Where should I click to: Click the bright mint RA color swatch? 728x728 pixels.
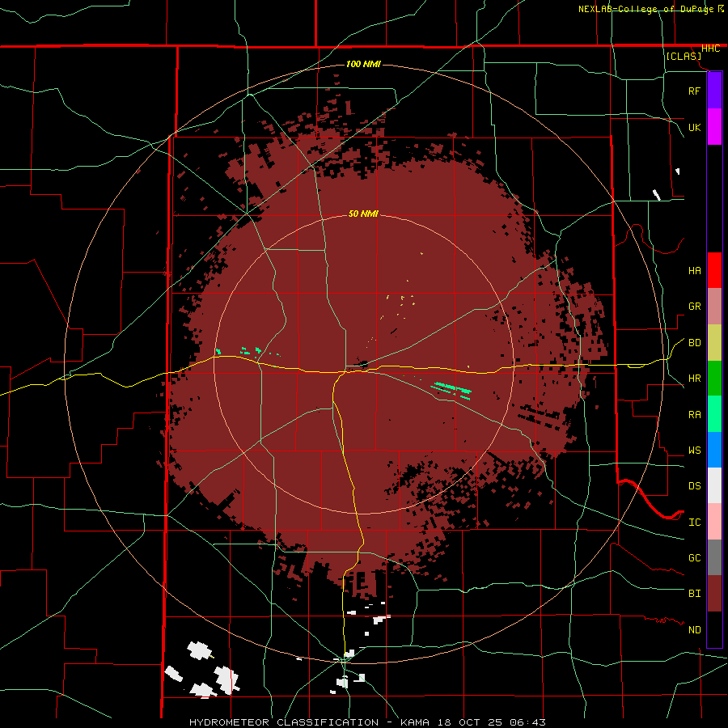[x=714, y=414]
